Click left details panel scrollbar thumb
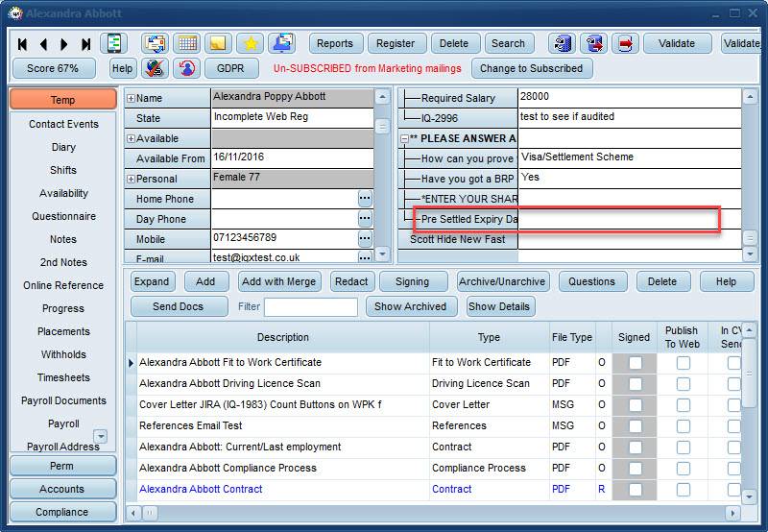The height and width of the screenshot is (532, 768). [382, 127]
